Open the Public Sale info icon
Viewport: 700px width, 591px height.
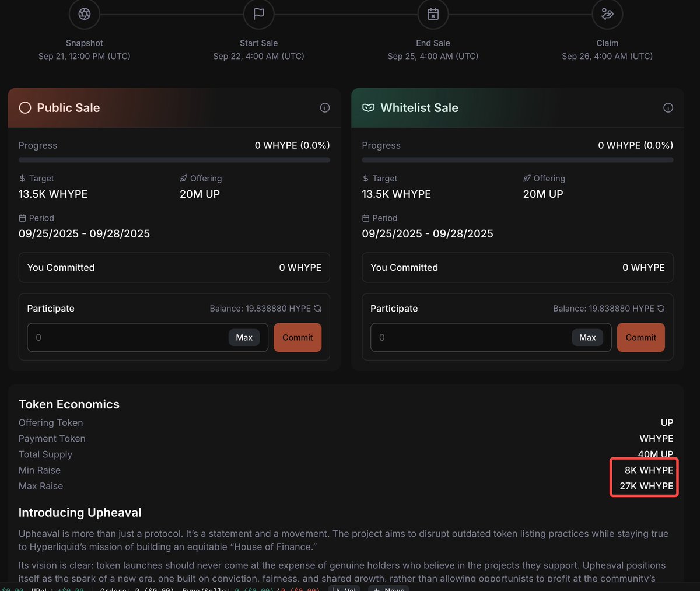click(x=325, y=108)
